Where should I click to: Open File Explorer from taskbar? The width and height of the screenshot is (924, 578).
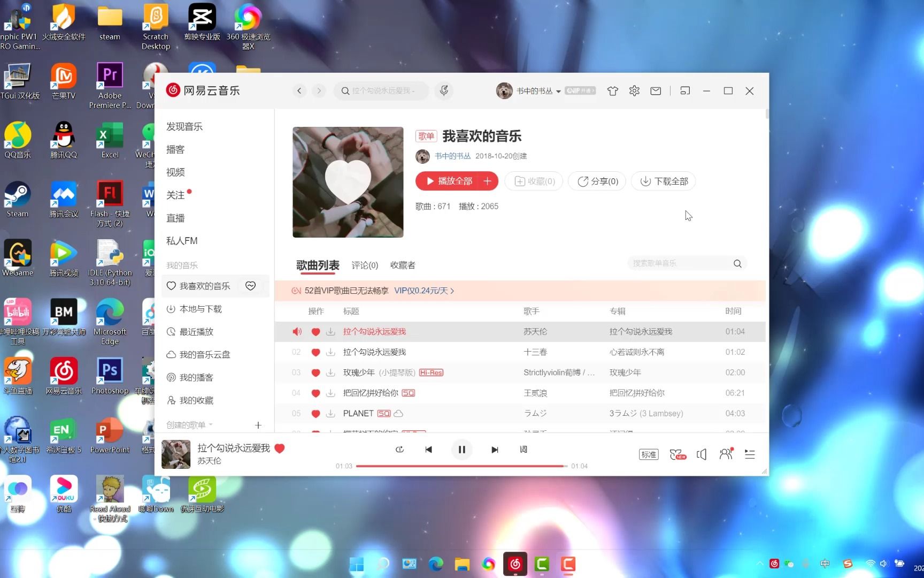coord(462,564)
